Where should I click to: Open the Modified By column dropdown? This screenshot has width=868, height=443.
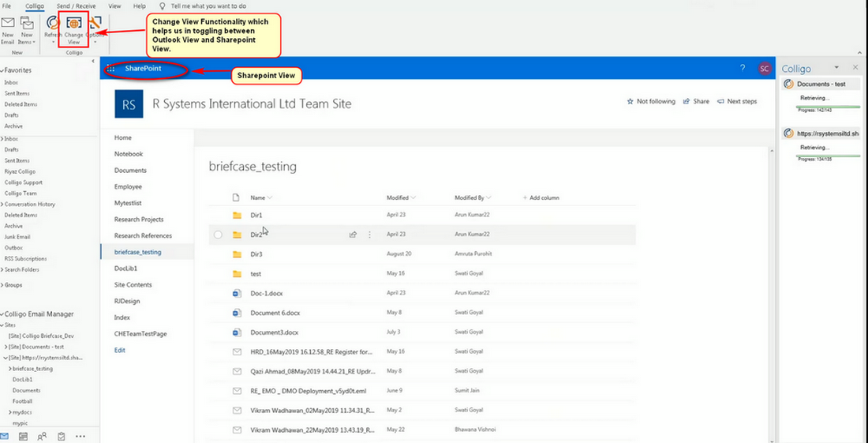[488, 197]
